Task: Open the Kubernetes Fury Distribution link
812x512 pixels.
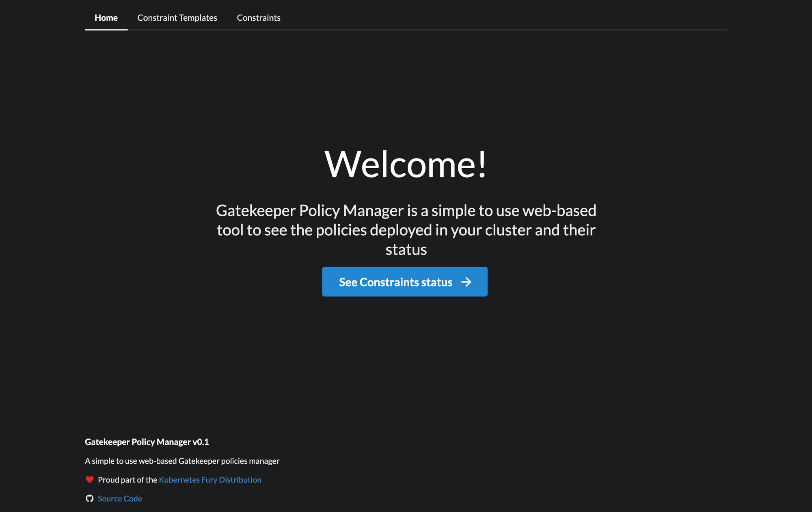Action: click(210, 480)
